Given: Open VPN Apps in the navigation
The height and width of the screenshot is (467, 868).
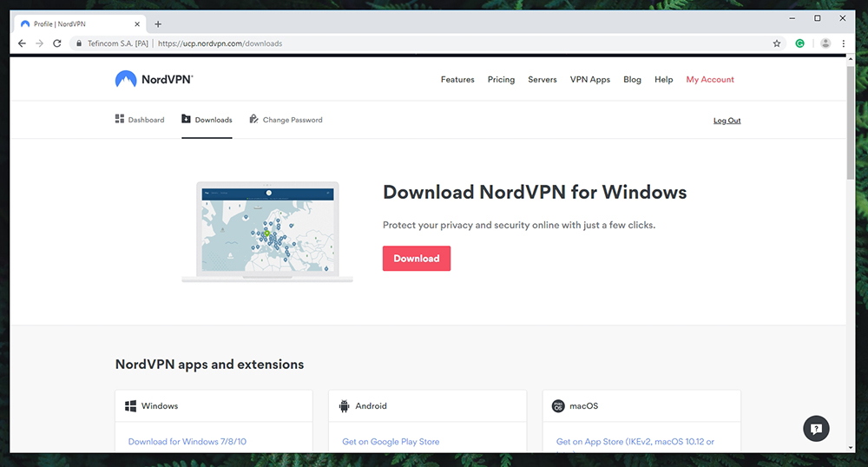Looking at the screenshot, I should tap(590, 80).
